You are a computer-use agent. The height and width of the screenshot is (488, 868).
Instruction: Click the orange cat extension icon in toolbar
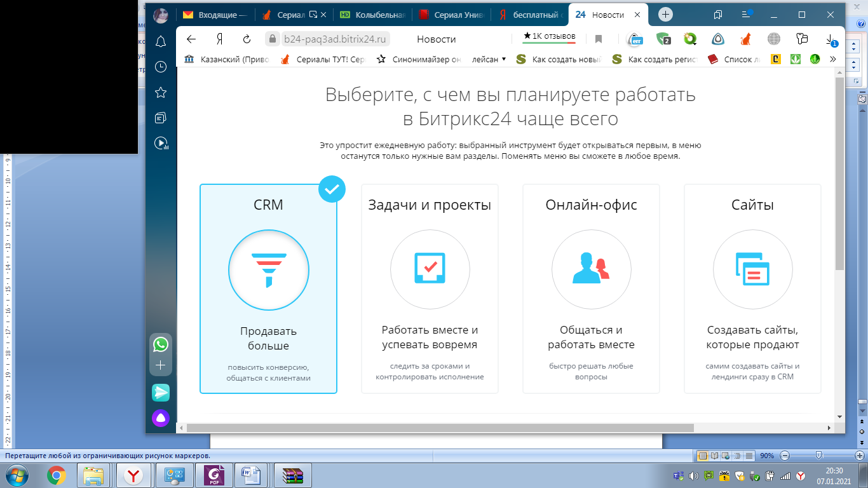point(745,39)
